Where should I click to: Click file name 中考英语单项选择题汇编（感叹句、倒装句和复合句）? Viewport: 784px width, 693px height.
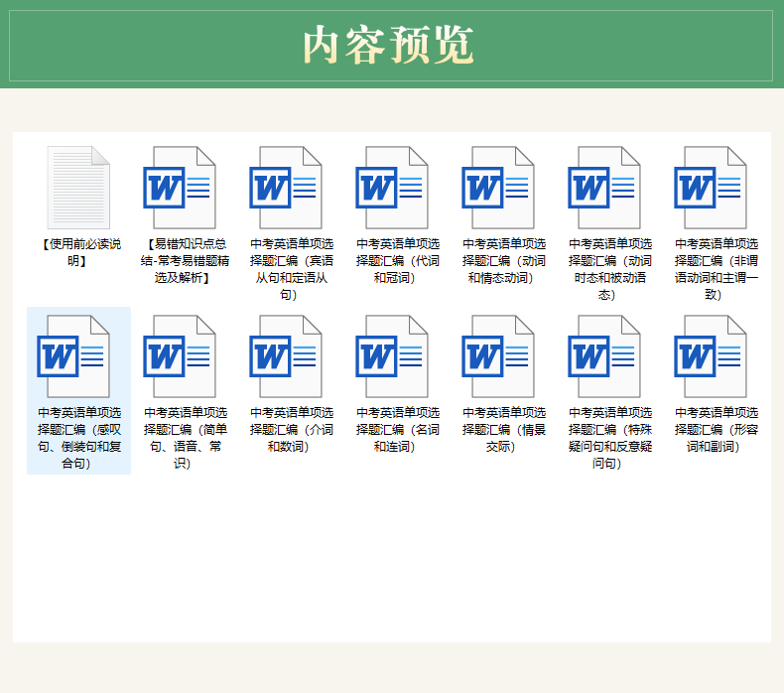pos(79,438)
